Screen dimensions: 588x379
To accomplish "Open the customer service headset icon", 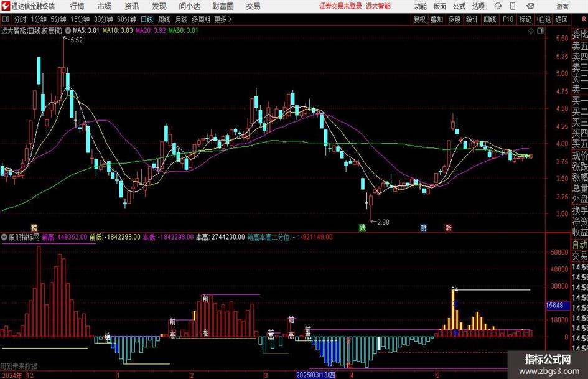I will pos(498,6).
